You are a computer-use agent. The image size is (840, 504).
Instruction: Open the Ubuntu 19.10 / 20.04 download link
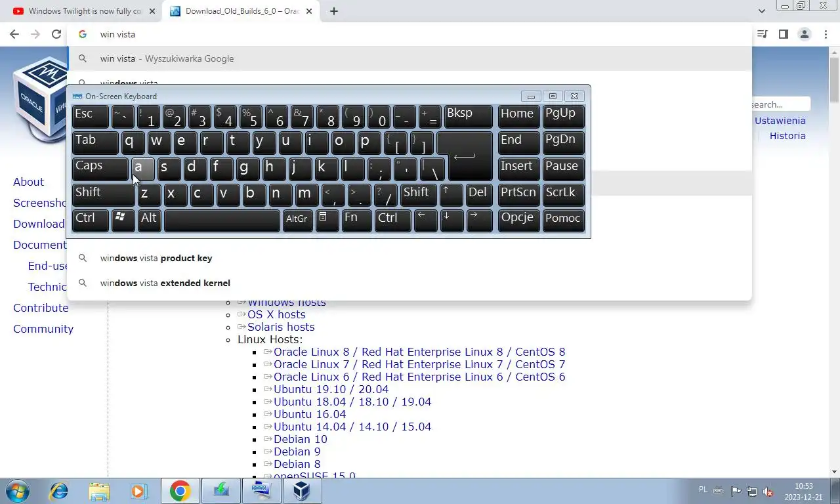pos(331,389)
